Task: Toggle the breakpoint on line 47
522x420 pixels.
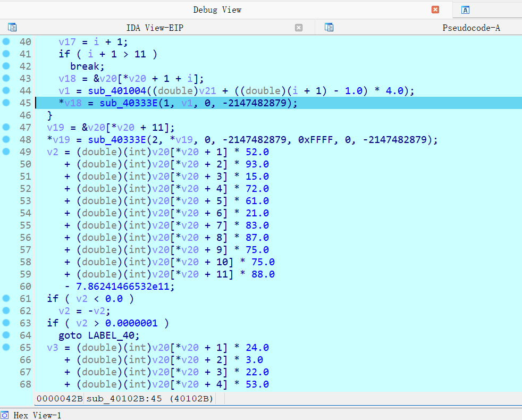Action: point(5,127)
